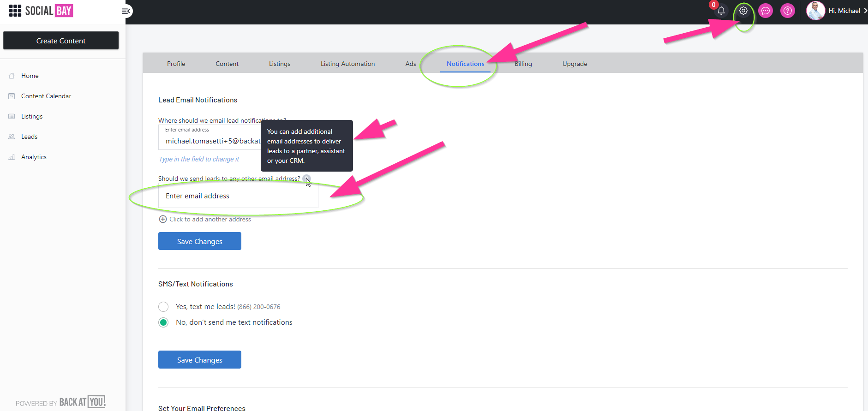This screenshot has width=868, height=411.
Task: Click the Set Your Email Preferences heading
Action: (x=202, y=408)
